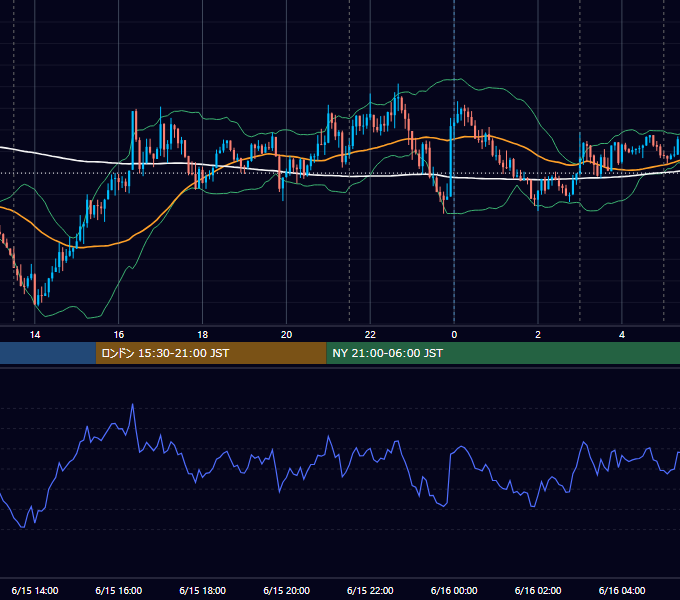Click the 22 hour axis label

point(370,335)
